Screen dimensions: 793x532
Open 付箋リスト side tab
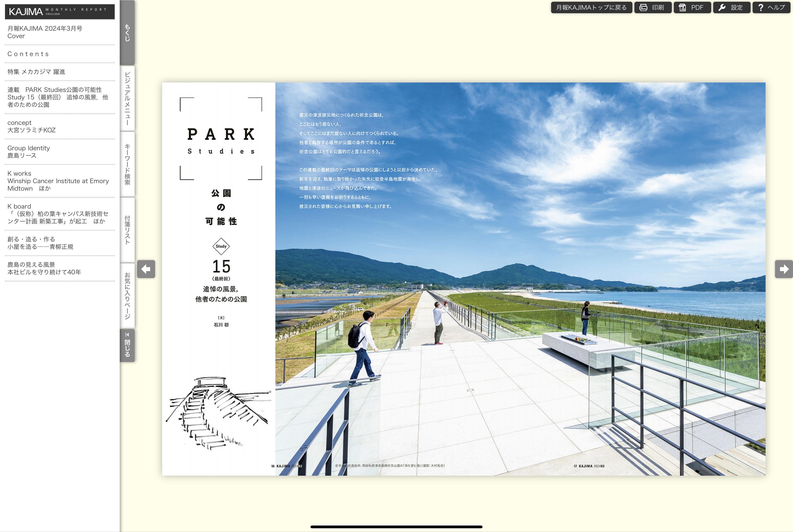pyautogui.click(x=127, y=230)
